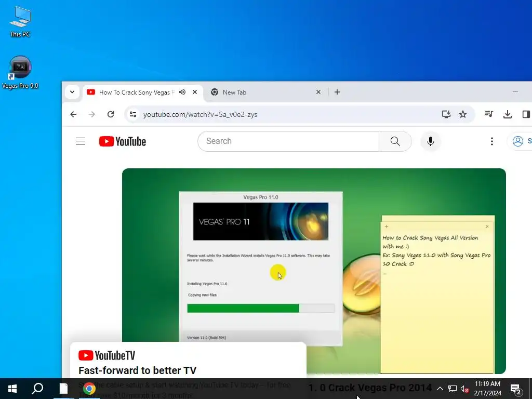Reload the YouTube page
The height and width of the screenshot is (399, 532).
pos(111,114)
